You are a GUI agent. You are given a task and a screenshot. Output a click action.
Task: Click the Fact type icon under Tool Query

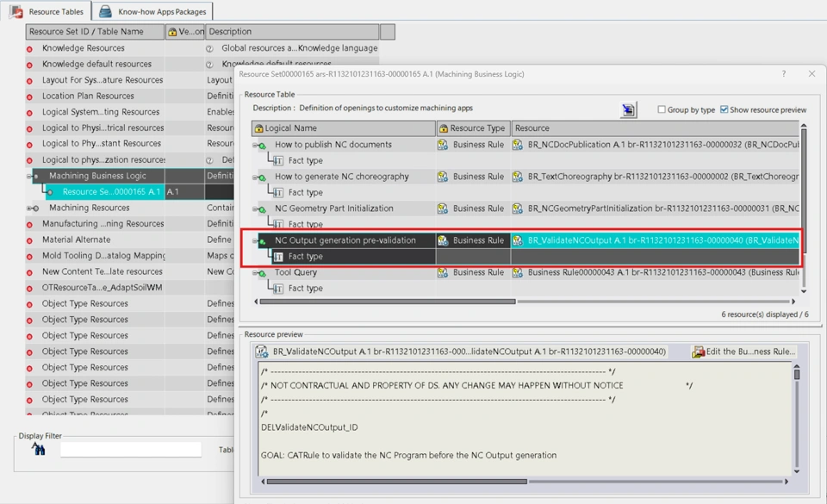(x=278, y=289)
